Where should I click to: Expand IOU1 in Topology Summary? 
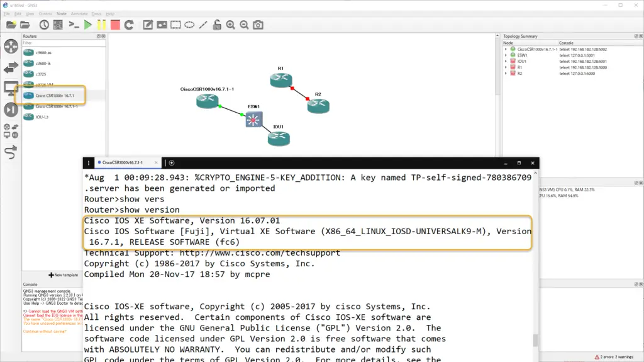[x=506, y=61]
